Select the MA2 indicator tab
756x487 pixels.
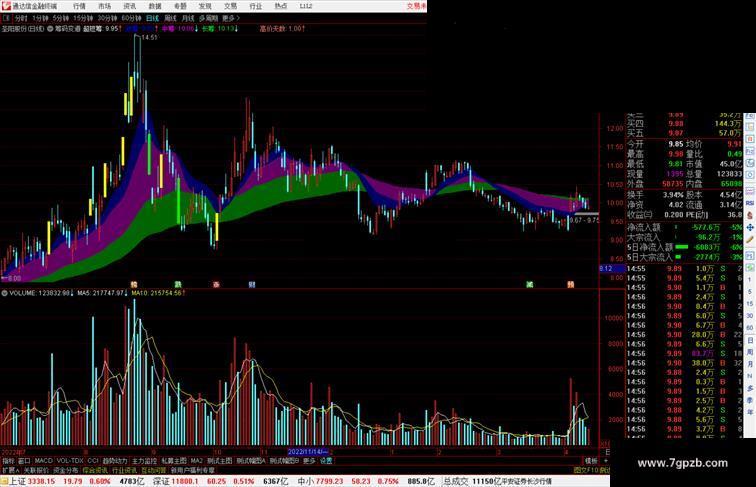[x=196, y=461]
